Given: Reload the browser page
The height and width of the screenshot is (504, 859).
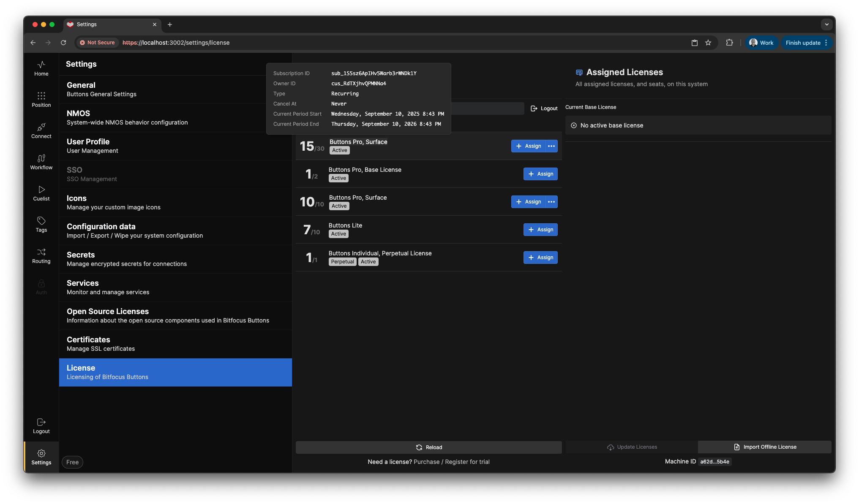Looking at the screenshot, I should coord(63,43).
